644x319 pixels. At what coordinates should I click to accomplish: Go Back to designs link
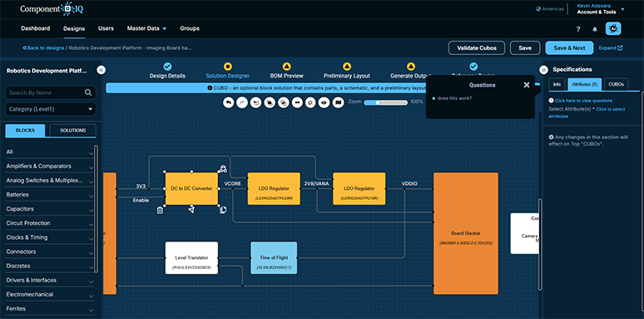(x=43, y=48)
